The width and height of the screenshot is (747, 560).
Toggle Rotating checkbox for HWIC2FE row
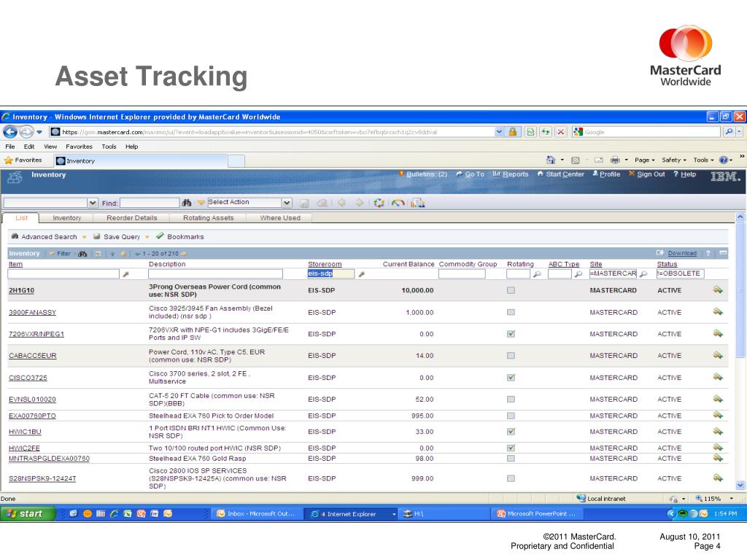click(511, 448)
